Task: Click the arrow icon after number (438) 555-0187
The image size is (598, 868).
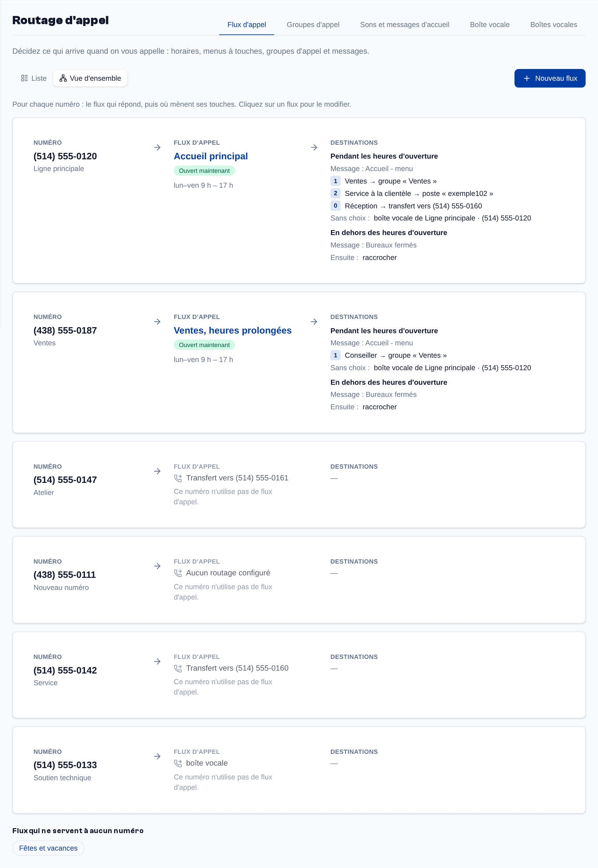Action: (x=157, y=322)
